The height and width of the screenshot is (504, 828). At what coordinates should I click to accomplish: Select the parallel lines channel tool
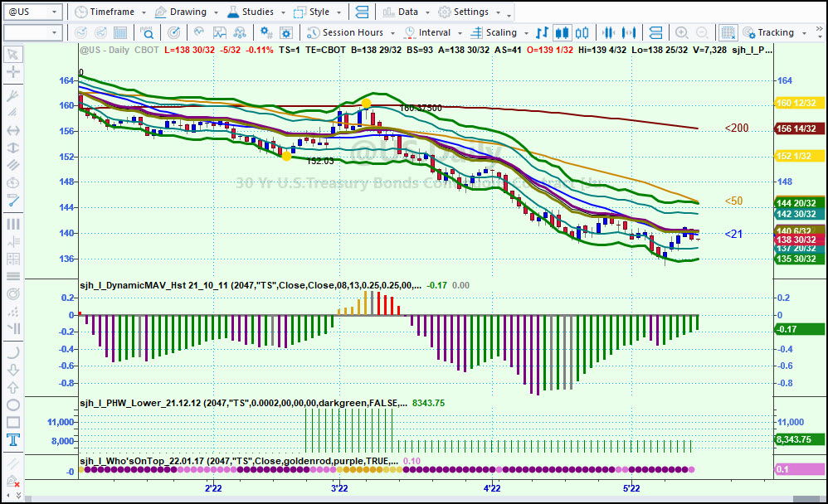(x=12, y=165)
